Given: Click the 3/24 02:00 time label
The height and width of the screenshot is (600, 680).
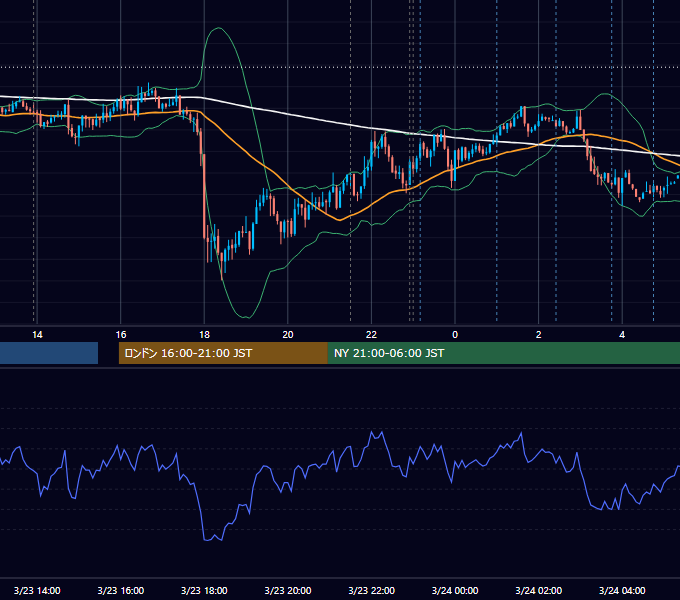Looking at the screenshot, I should coord(539,590).
